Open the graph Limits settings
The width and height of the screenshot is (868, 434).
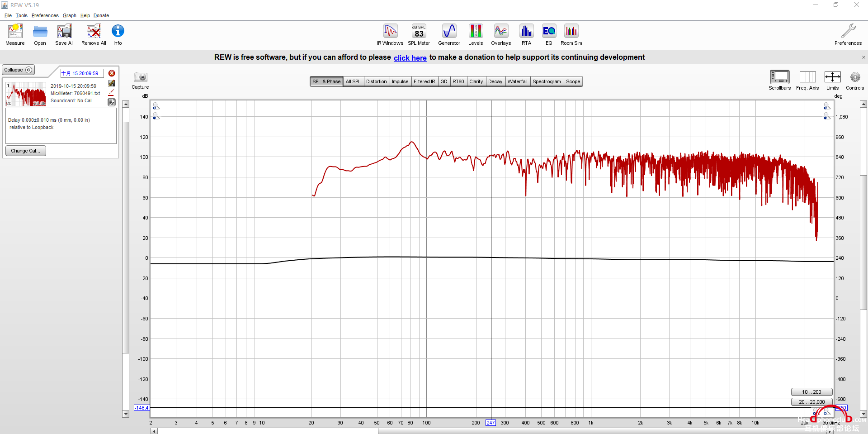click(832, 76)
